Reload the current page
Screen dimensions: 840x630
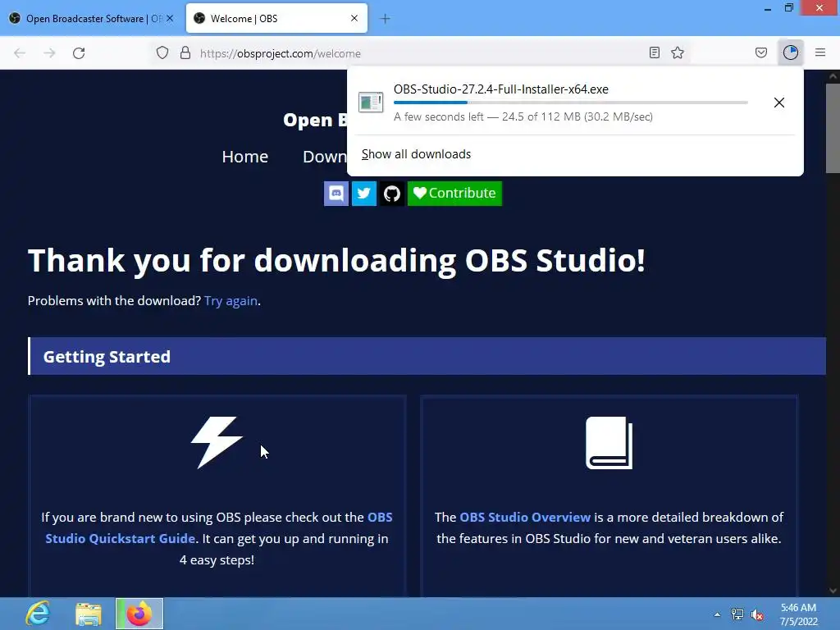(x=79, y=53)
